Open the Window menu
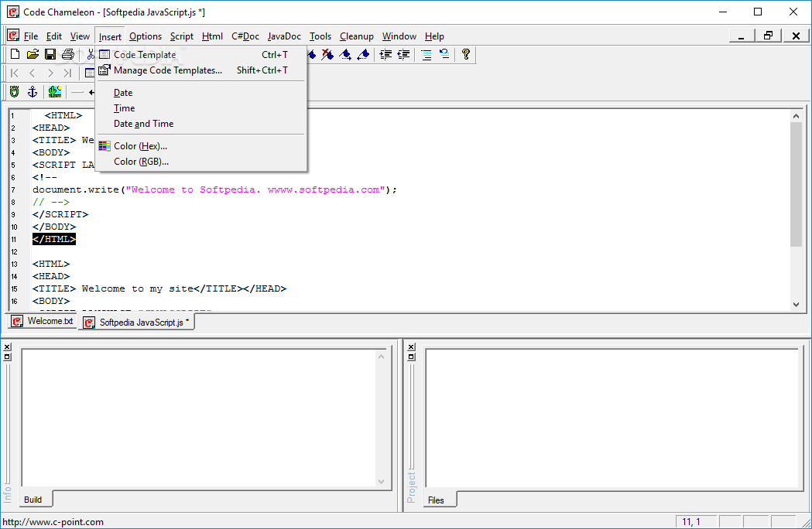812x529 pixels. pyautogui.click(x=399, y=36)
